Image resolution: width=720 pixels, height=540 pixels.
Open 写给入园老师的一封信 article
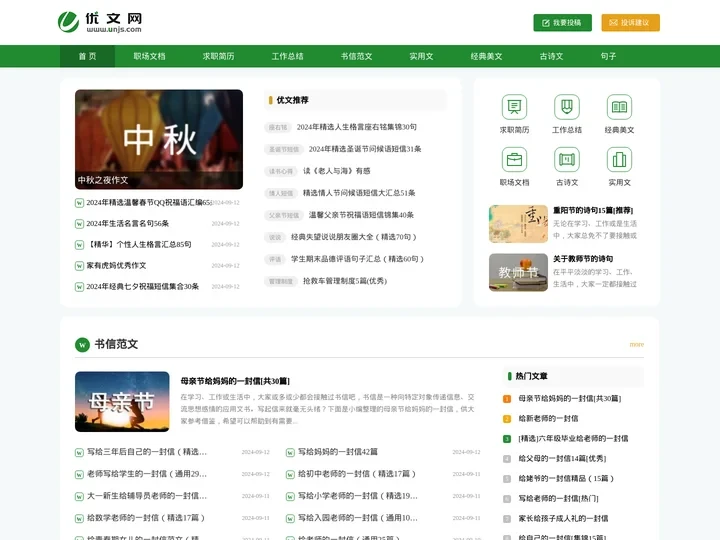(x=358, y=518)
